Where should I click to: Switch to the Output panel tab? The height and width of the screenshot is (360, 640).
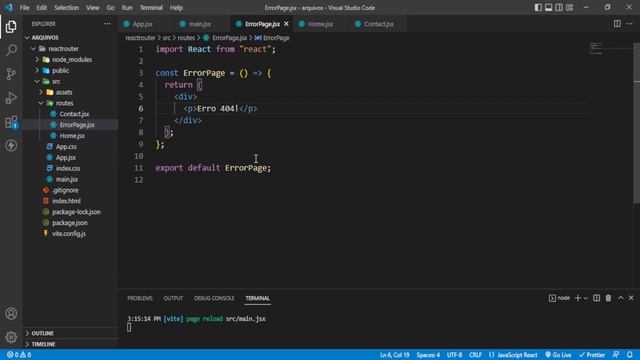click(x=173, y=298)
